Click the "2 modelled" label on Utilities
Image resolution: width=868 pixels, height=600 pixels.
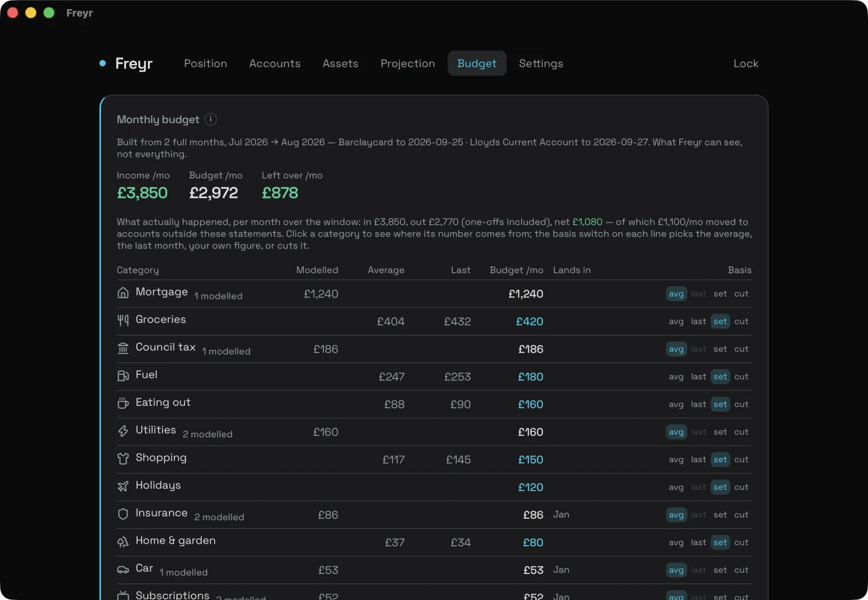(208, 435)
